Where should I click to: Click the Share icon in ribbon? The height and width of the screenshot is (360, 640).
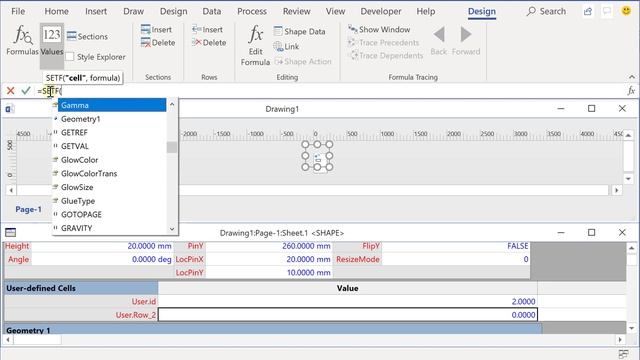588,11
